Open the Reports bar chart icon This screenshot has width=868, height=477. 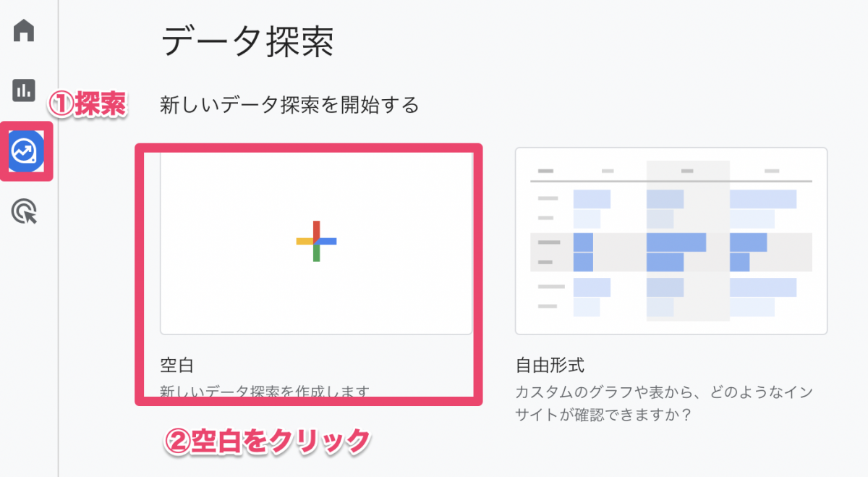(24, 90)
